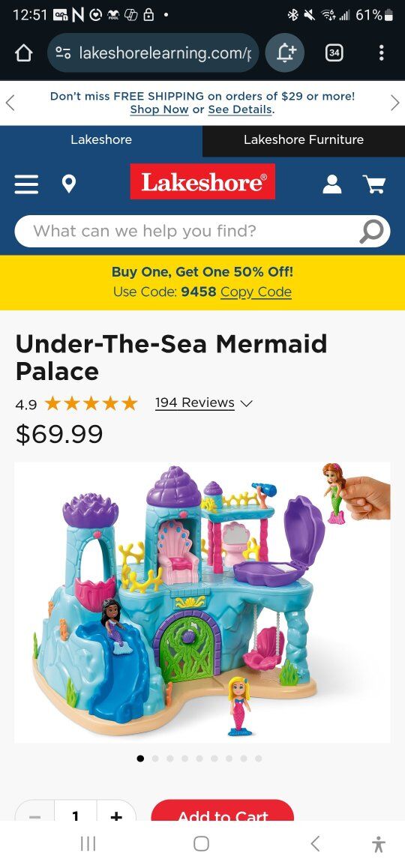
Task: Show previous promo banner message
Action: 10,103
